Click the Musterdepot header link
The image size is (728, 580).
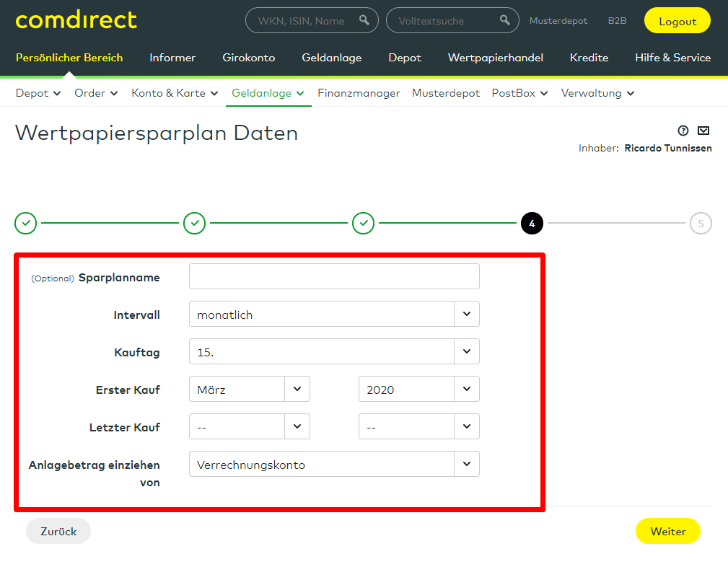click(x=558, y=21)
